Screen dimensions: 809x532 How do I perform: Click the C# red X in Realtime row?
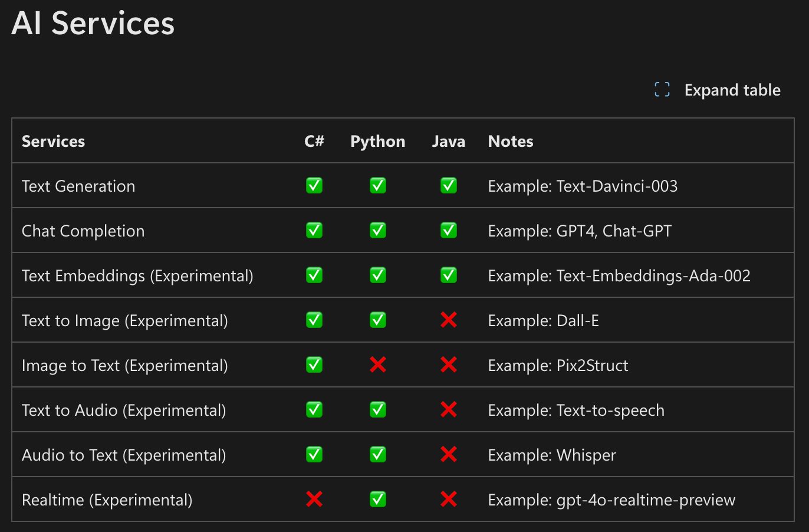click(314, 500)
